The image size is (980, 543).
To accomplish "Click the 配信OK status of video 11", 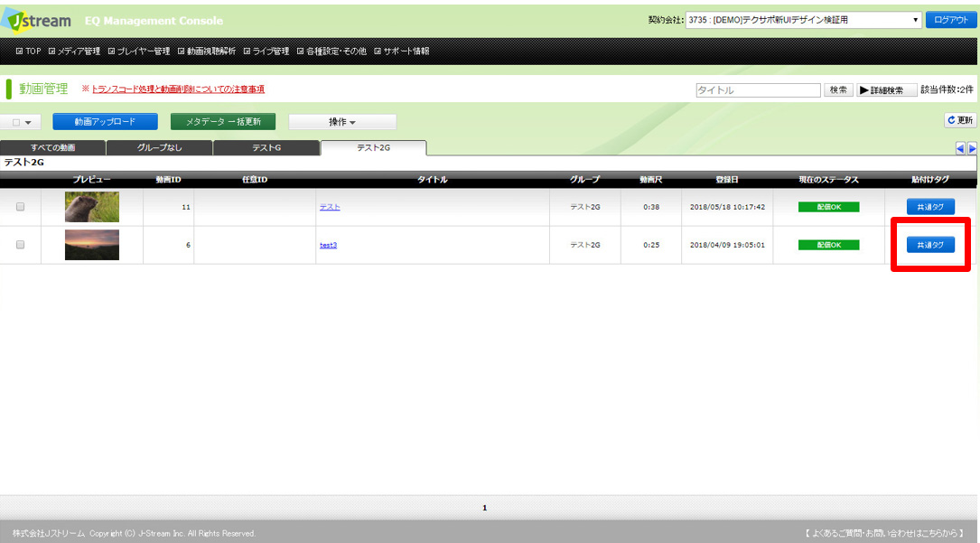I will (x=828, y=207).
